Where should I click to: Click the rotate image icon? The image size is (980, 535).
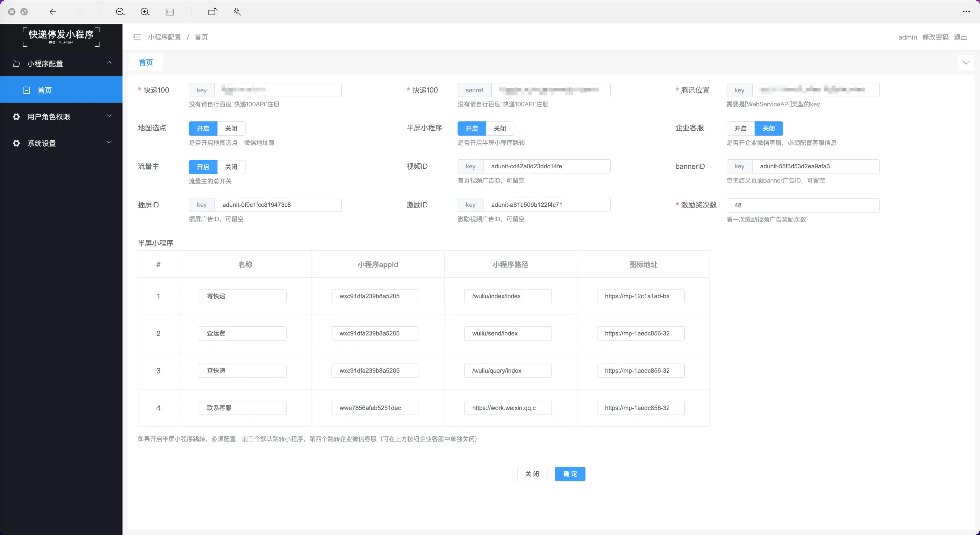coord(213,12)
